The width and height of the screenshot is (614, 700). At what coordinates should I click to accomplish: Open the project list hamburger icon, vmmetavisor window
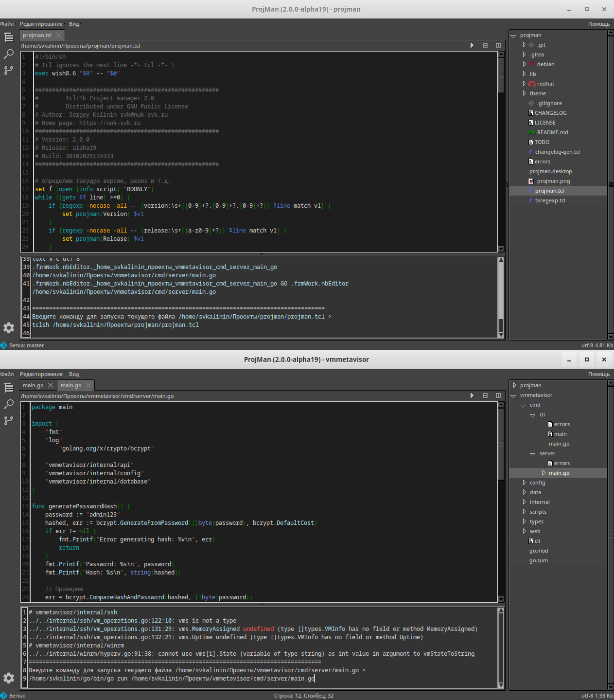[x=8, y=388]
